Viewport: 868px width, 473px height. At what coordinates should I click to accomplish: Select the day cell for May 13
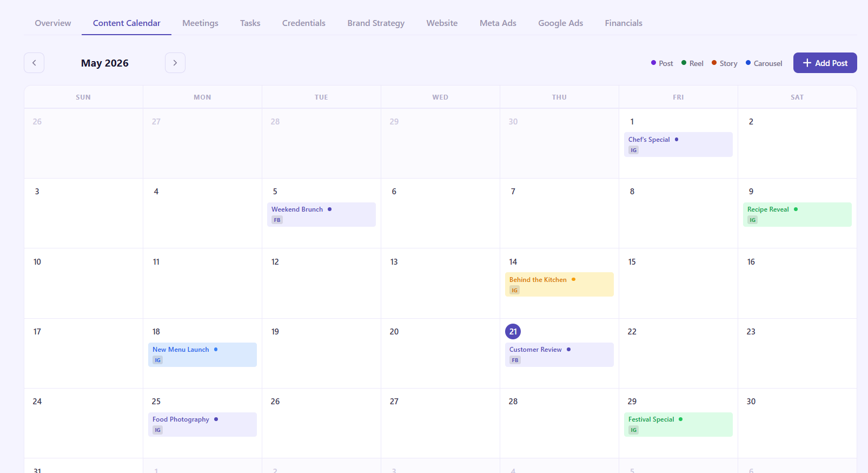point(440,283)
